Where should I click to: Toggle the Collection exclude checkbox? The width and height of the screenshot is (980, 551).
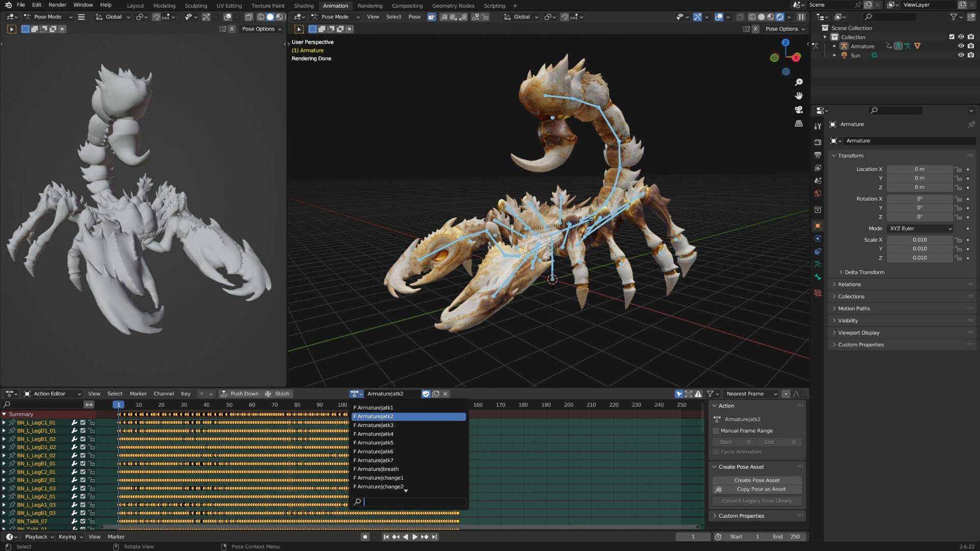click(951, 37)
